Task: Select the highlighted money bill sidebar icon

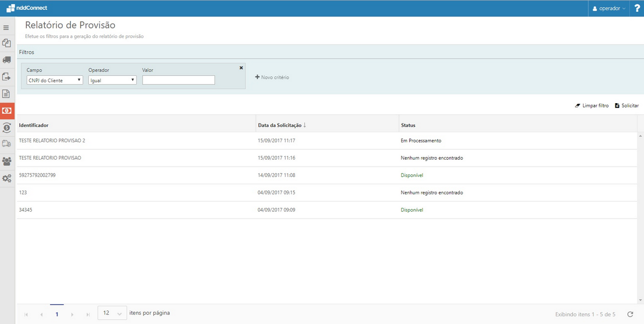Action: coord(7,111)
